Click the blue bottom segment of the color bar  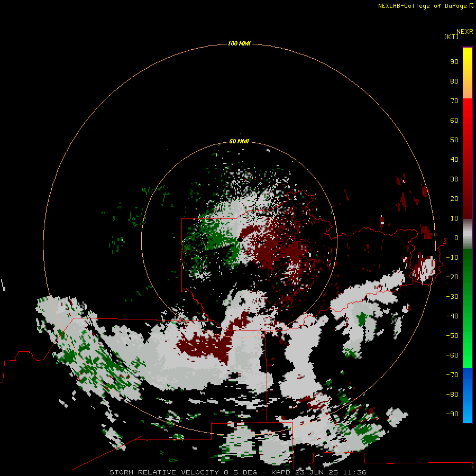click(467, 396)
